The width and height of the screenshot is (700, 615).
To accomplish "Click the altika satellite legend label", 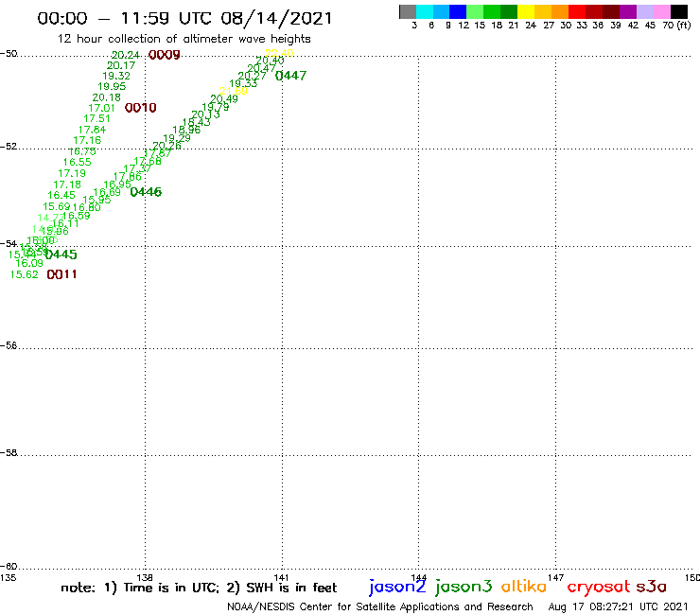I will click(x=524, y=587).
